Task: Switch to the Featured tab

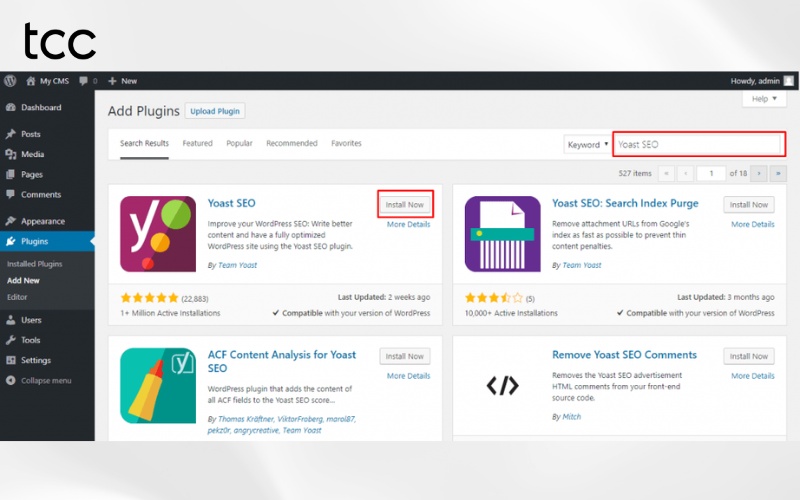Action: (197, 143)
